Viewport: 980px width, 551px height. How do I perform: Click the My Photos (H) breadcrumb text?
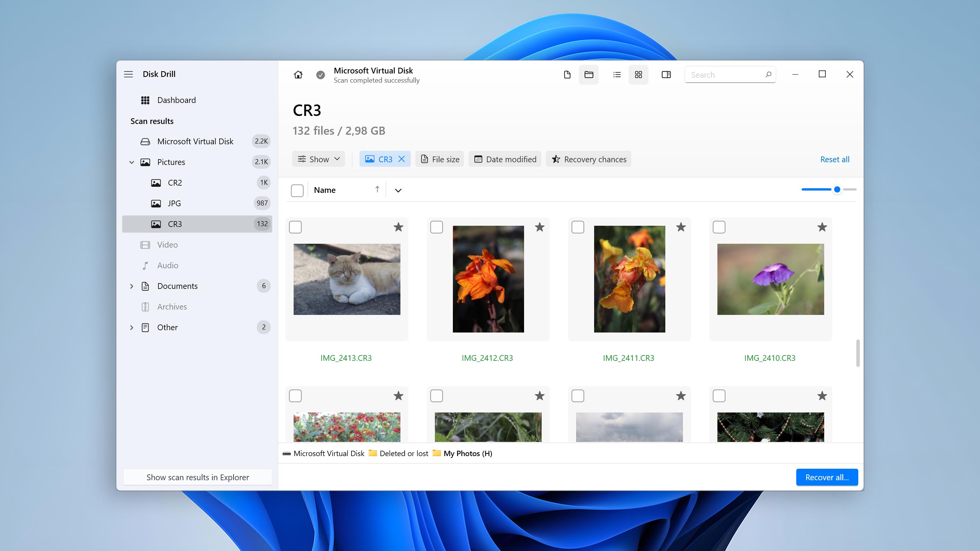468,453
